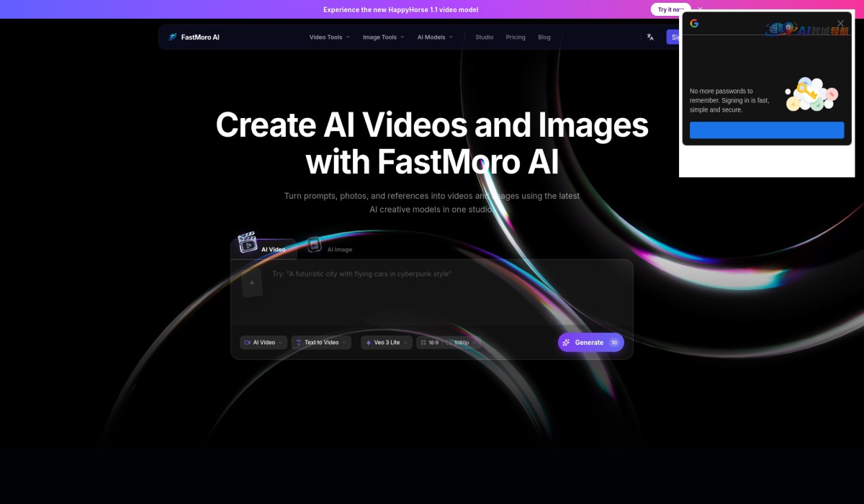Screen dimensions: 864x504
Task: Click the plus icon to add reference image
Action: 252,283
